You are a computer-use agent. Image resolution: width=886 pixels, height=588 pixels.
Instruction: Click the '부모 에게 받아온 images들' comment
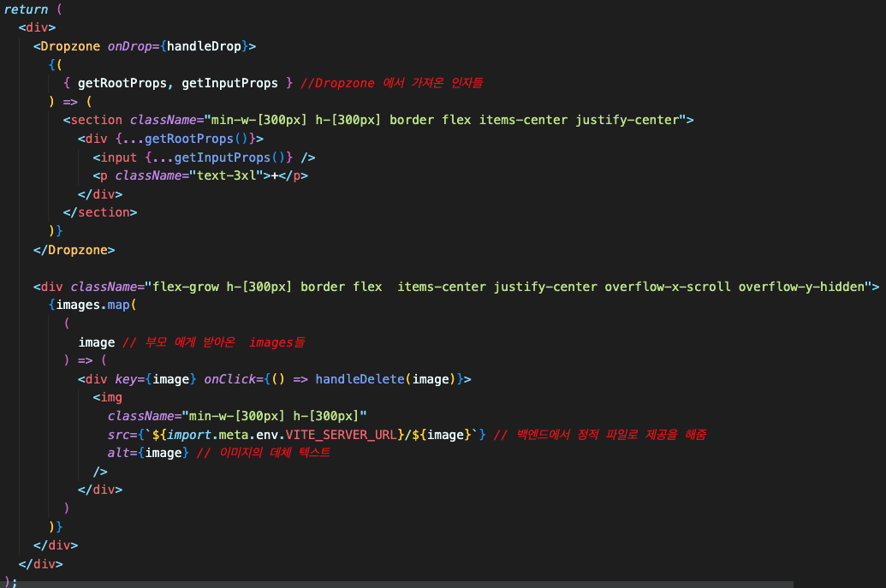click(x=214, y=342)
